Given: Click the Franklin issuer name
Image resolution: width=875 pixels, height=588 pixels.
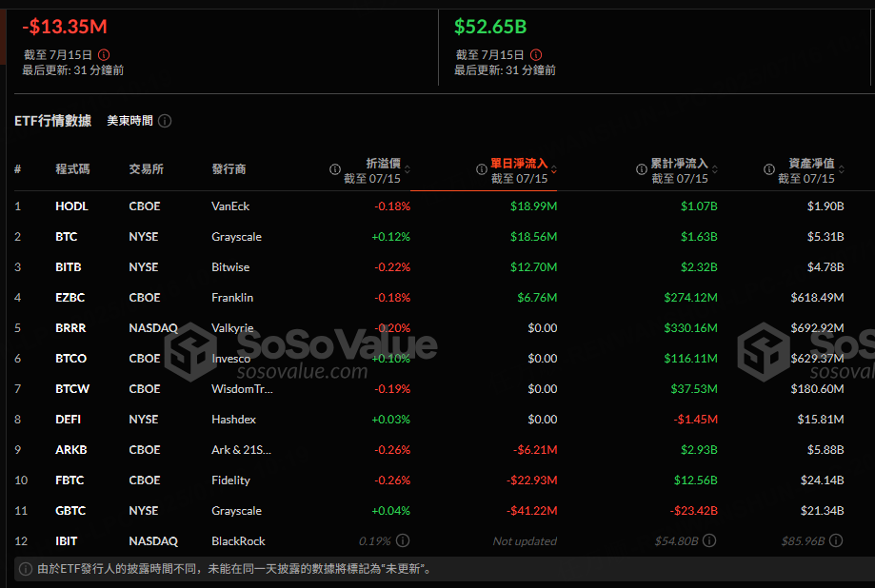Looking at the screenshot, I should coord(232,298).
